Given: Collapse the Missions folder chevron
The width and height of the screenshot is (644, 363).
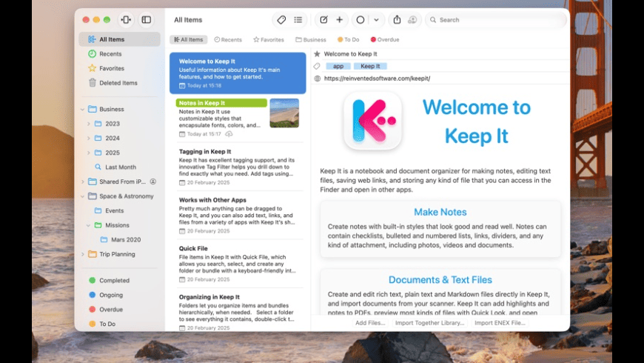Looking at the screenshot, I should pos(88,225).
